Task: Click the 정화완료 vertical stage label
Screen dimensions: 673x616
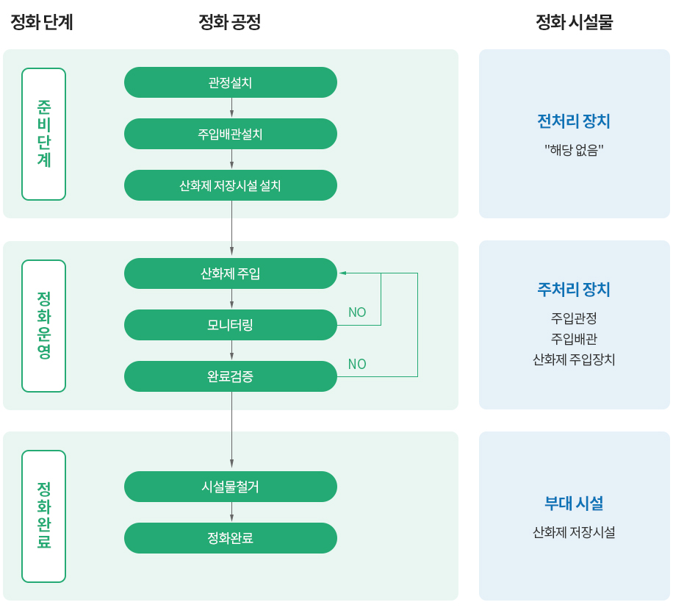Action: click(44, 516)
